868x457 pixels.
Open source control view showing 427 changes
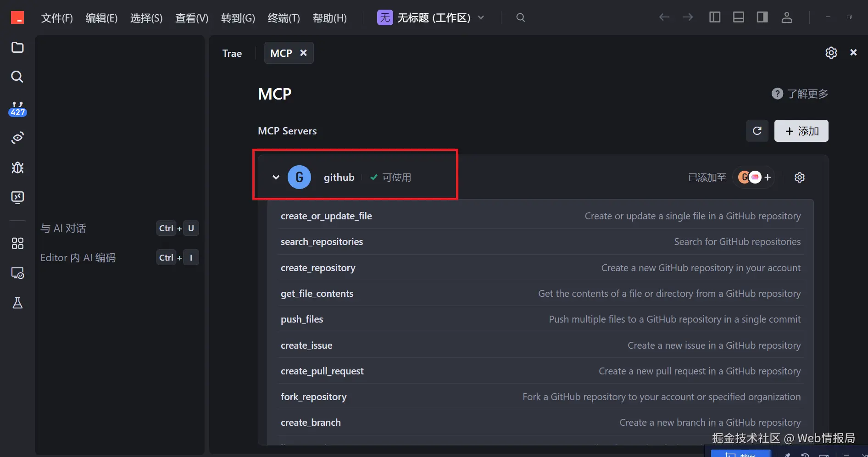pyautogui.click(x=17, y=108)
